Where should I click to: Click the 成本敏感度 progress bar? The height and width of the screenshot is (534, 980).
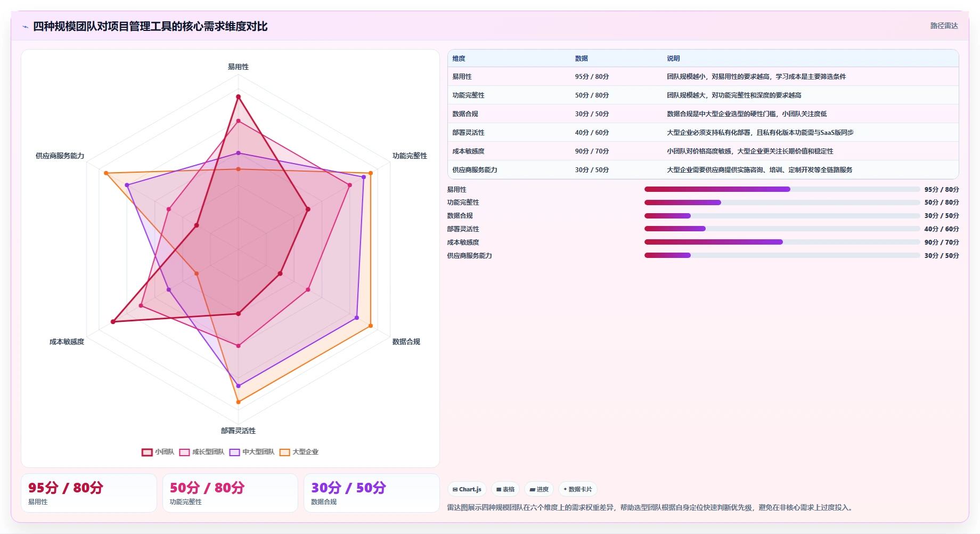(x=782, y=242)
